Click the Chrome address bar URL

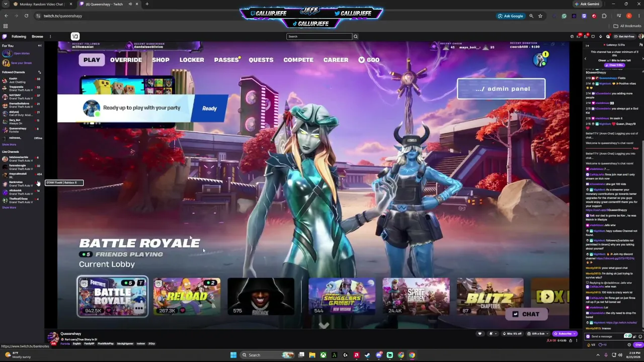coord(63,16)
